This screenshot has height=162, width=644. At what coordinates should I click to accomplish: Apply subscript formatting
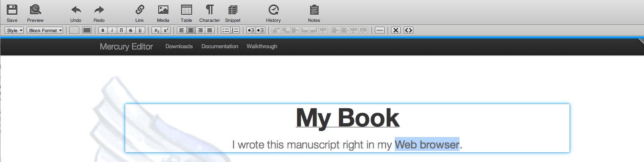tap(157, 30)
